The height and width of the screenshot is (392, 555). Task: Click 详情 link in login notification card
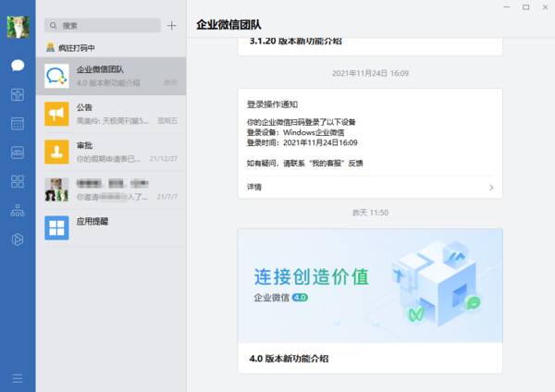click(254, 187)
